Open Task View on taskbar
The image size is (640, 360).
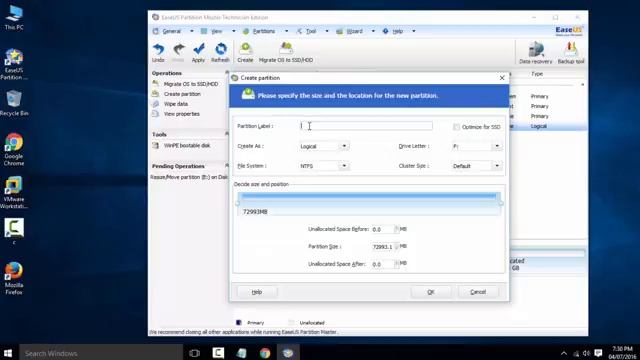pyautogui.click(x=195, y=353)
